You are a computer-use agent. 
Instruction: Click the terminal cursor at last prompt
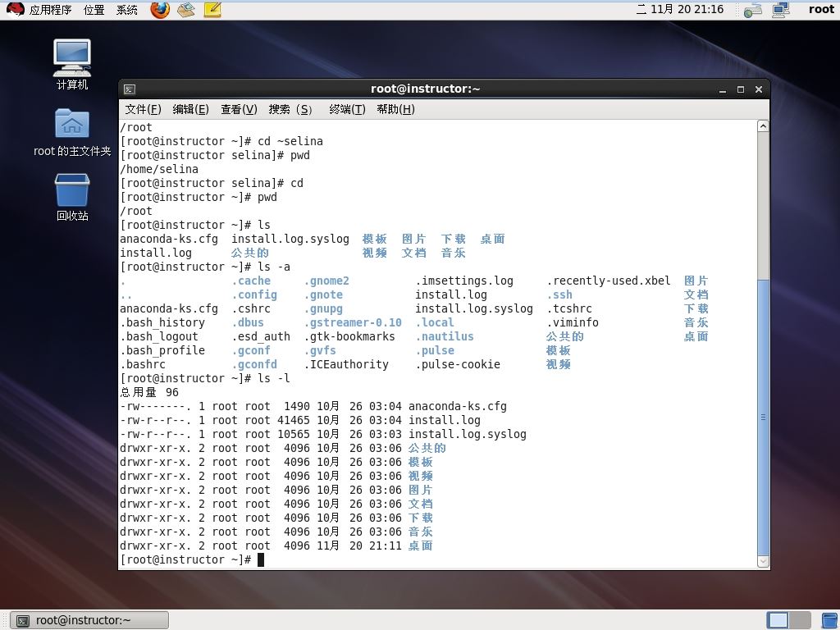261,559
